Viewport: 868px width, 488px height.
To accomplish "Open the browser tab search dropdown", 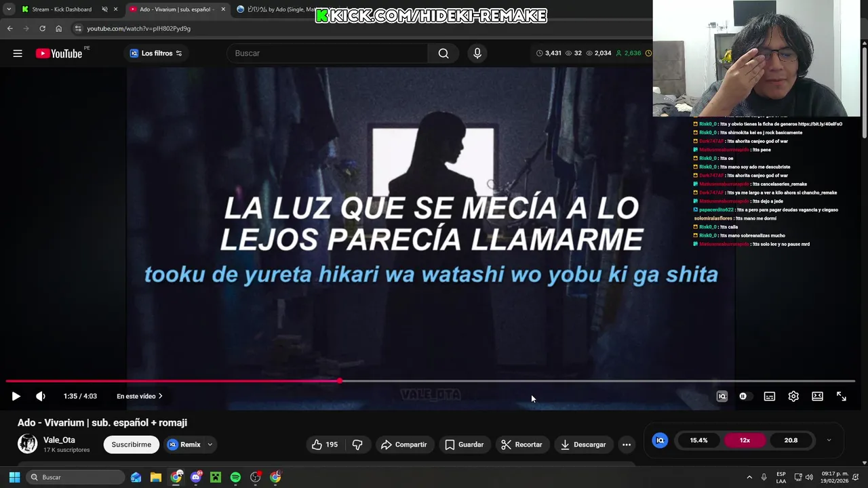I will (x=8, y=9).
